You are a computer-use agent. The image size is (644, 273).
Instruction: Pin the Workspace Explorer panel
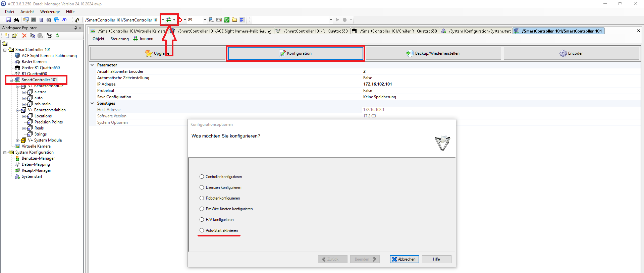pyautogui.click(x=75, y=28)
